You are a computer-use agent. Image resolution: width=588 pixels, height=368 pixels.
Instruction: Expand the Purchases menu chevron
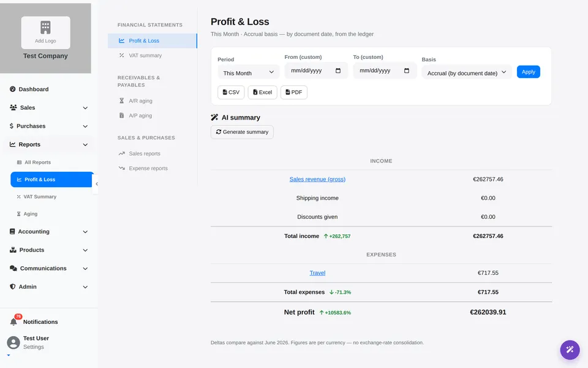85,126
